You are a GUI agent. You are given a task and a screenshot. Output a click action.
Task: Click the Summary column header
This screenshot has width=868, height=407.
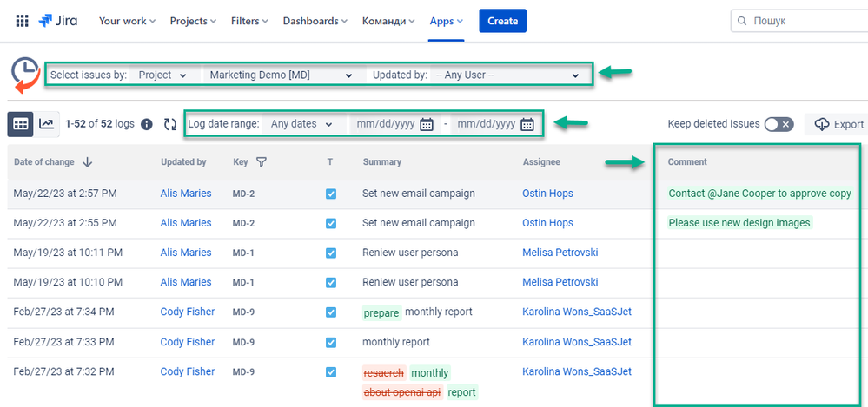382,162
